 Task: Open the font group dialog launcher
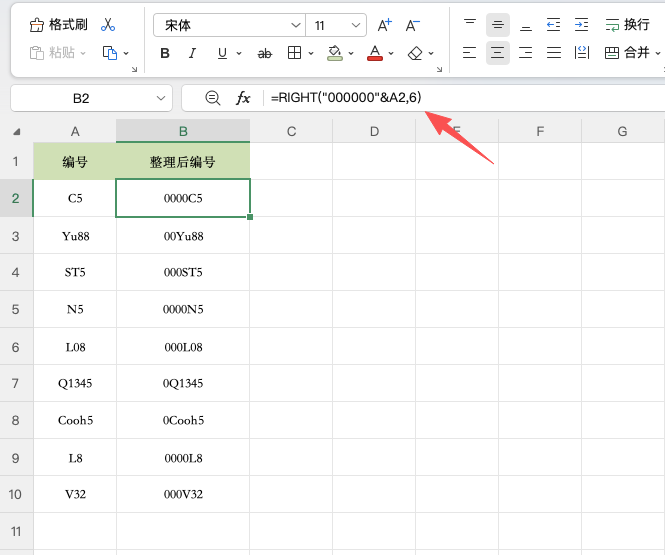[439, 69]
